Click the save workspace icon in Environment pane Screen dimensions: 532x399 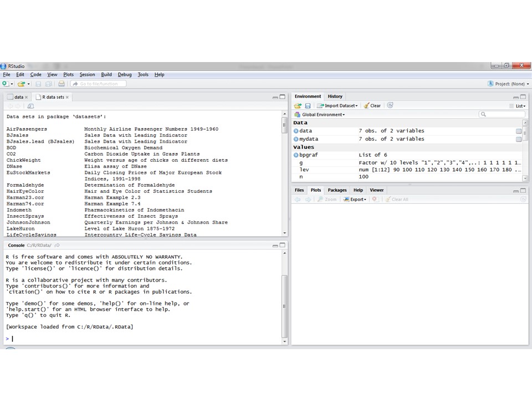coord(308,105)
